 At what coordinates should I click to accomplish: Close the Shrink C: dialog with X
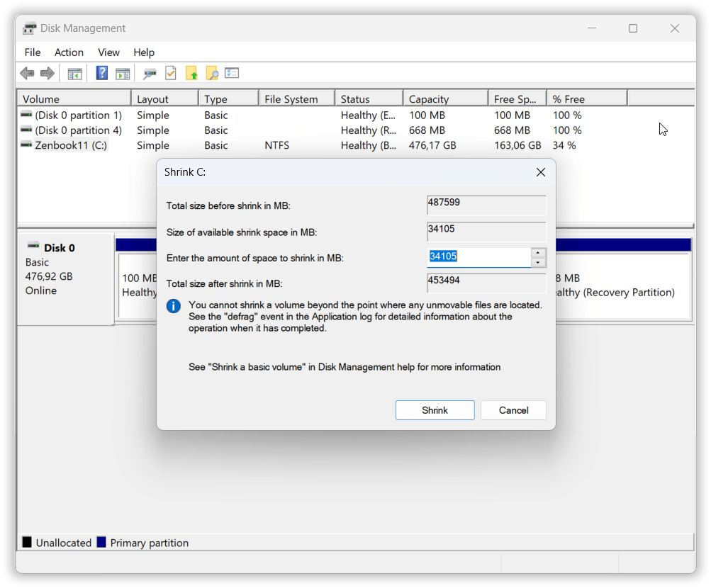(540, 172)
